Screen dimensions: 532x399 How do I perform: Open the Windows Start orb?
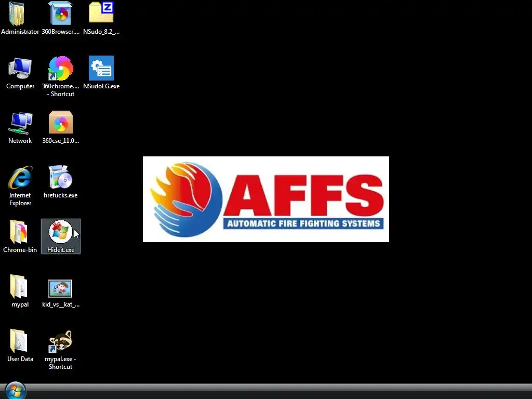tap(15, 391)
